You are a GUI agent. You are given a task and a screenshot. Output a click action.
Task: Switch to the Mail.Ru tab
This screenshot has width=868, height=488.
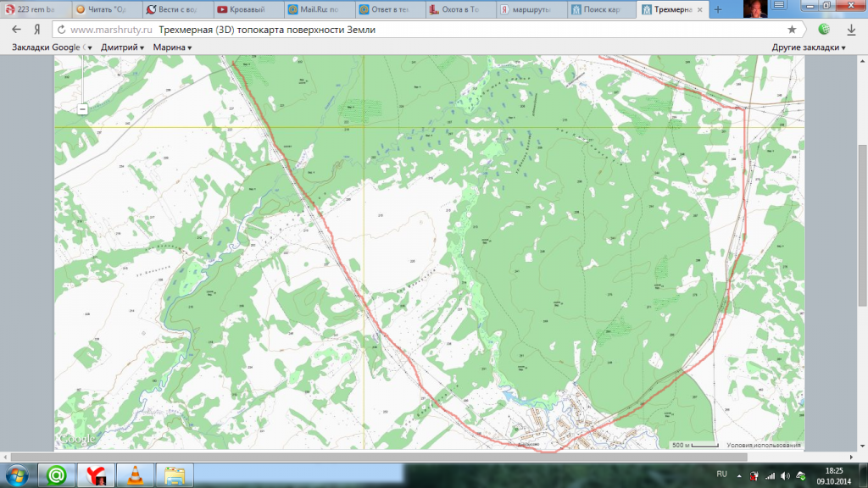(313, 10)
